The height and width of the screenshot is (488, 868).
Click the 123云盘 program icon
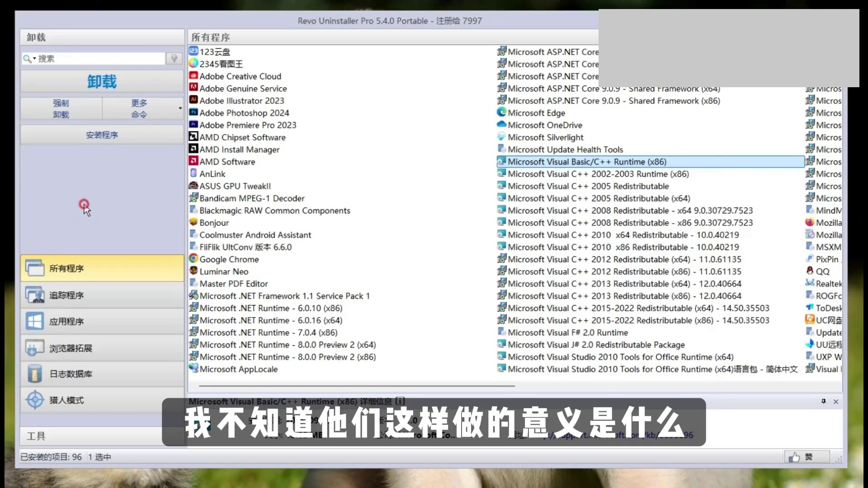click(x=193, y=52)
